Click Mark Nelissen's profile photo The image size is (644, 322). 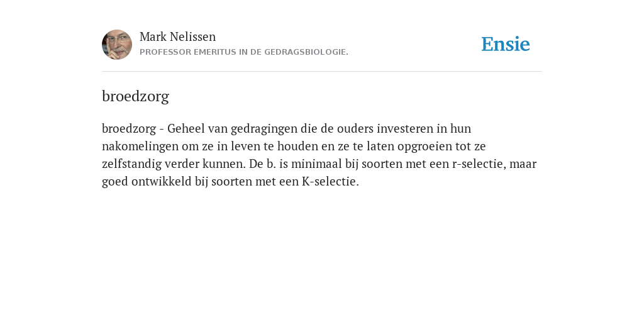[117, 45]
